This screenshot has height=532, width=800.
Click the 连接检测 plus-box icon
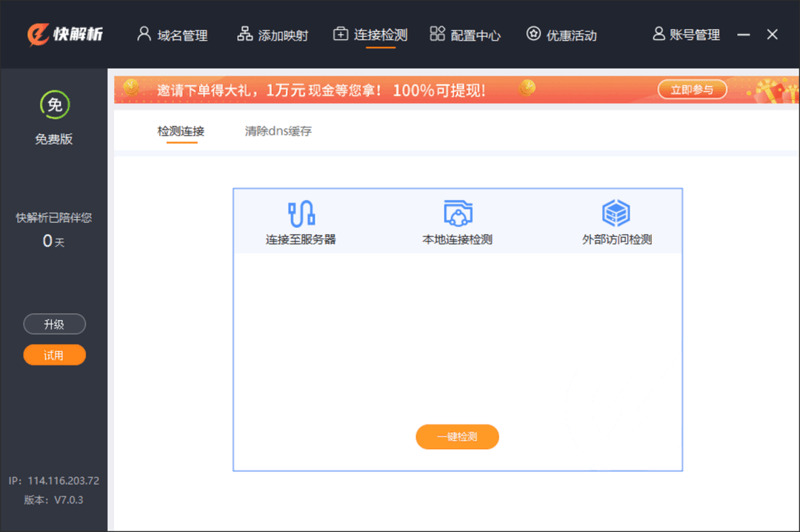pyautogui.click(x=341, y=34)
